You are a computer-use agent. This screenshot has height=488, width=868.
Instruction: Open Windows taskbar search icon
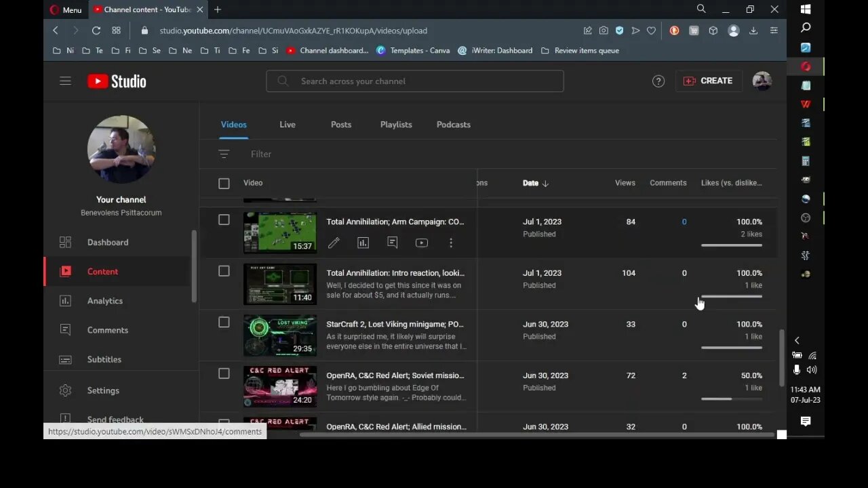point(806,28)
